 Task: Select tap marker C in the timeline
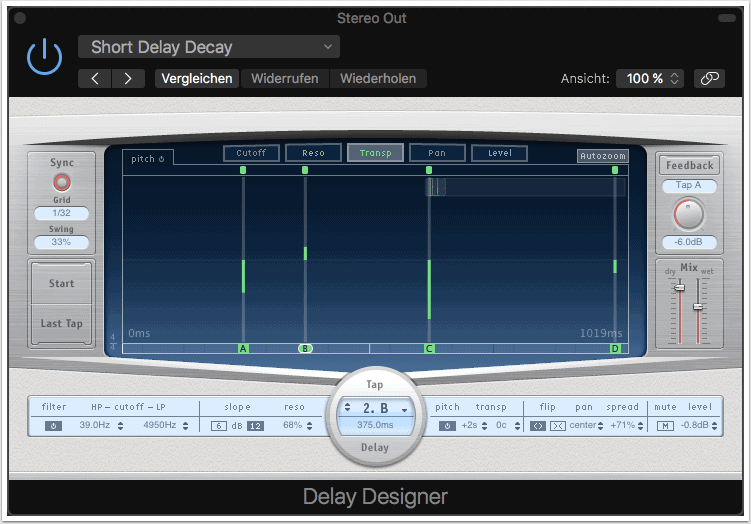tap(429, 348)
